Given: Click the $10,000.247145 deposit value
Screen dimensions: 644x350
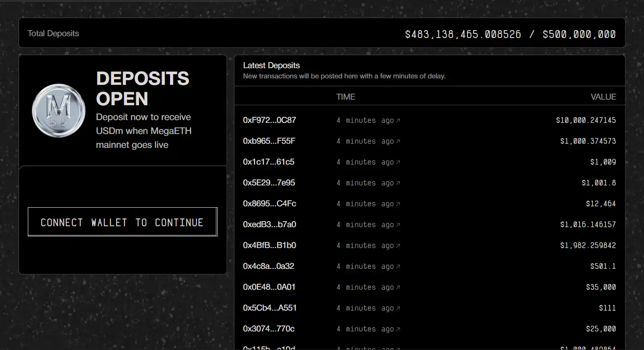Looking at the screenshot, I should point(586,120).
